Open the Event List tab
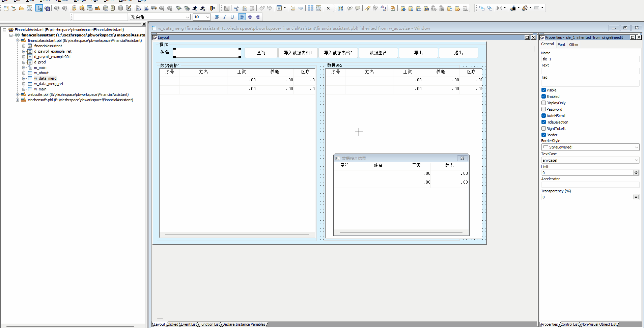Viewport: 644px width, 328px height. (189, 324)
